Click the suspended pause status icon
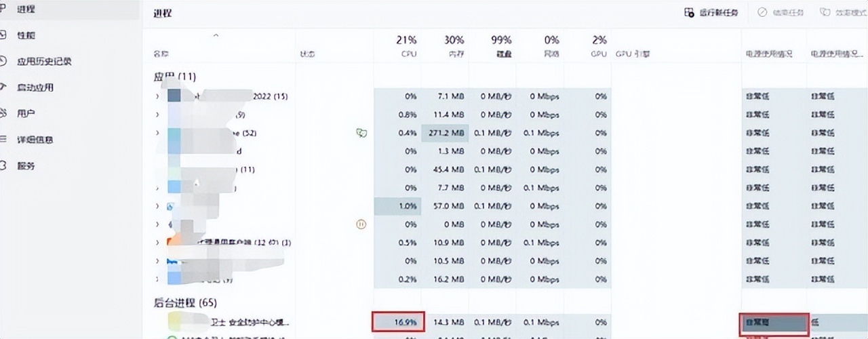The image size is (868, 339). (x=361, y=224)
